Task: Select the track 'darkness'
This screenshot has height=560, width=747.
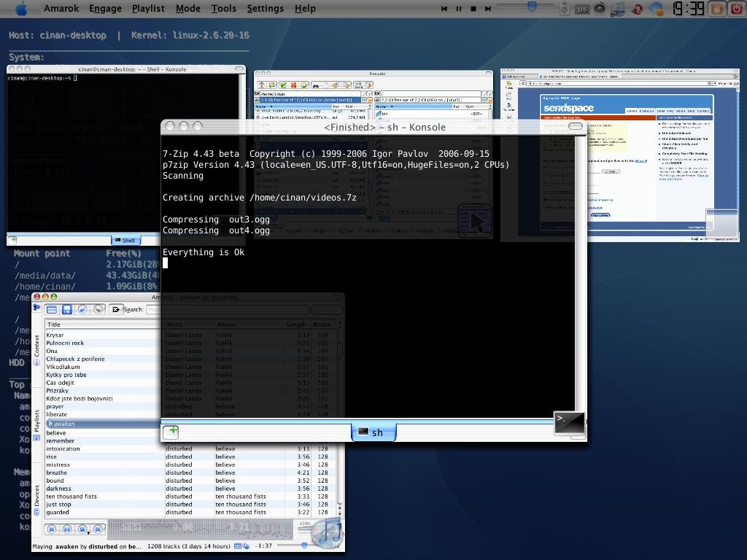Action: (58, 488)
